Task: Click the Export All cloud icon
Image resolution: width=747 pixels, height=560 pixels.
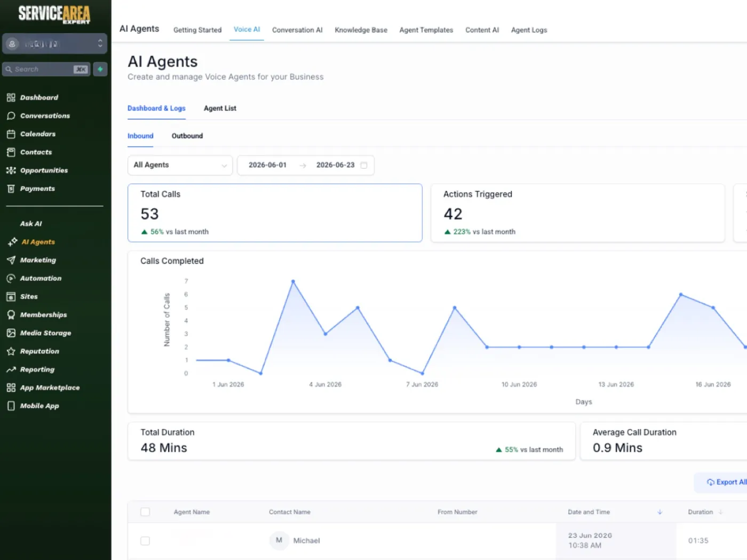Action: click(x=710, y=482)
